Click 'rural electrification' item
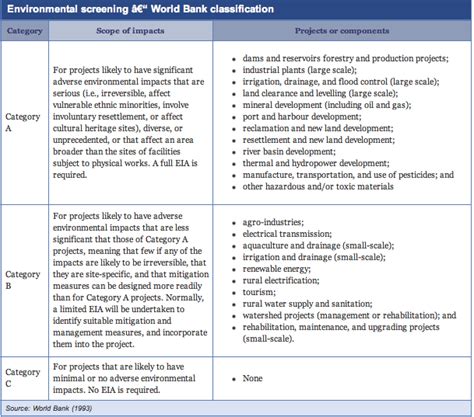Screen dimensions: 474x417 tap(281, 281)
